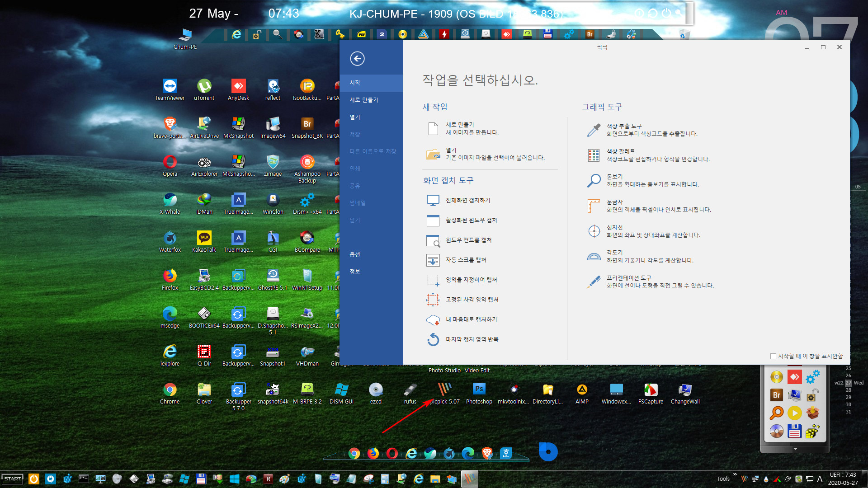Viewport: 868px width, 488px height.
Task: Launch the uTorrent desktop icon
Action: point(204,89)
